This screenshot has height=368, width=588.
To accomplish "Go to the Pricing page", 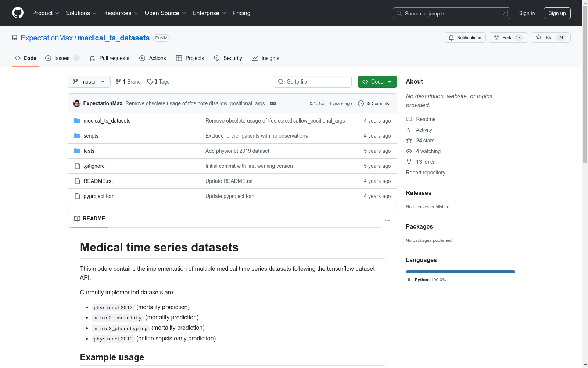I will (x=241, y=13).
